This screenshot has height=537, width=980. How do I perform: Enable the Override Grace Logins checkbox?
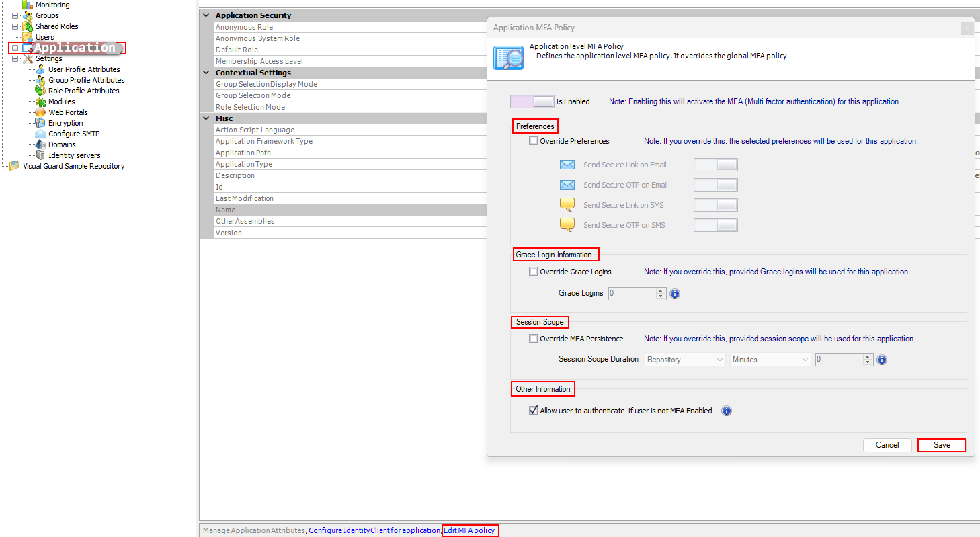click(x=534, y=272)
